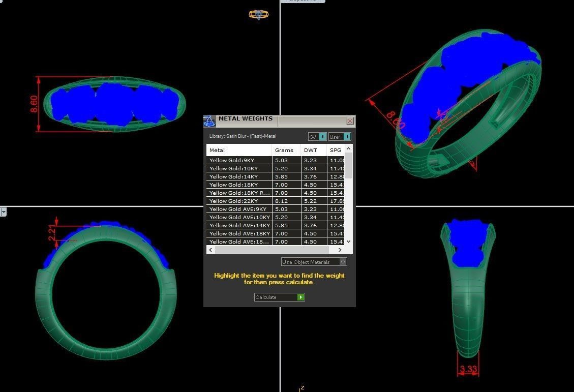Image resolution: width=574 pixels, height=392 pixels.
Task: Sort by the Grams column header
Action: pos(286,150)
